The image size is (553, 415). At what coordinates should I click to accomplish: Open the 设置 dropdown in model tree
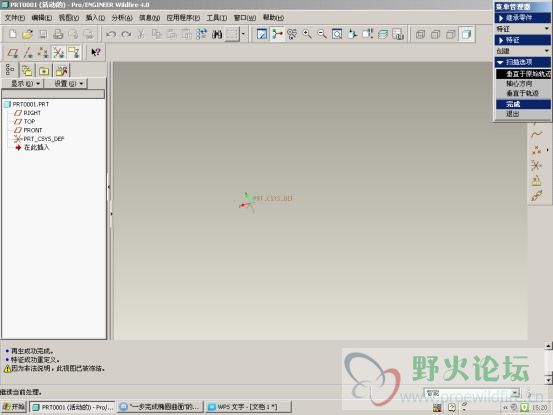(x=68, y=84)
